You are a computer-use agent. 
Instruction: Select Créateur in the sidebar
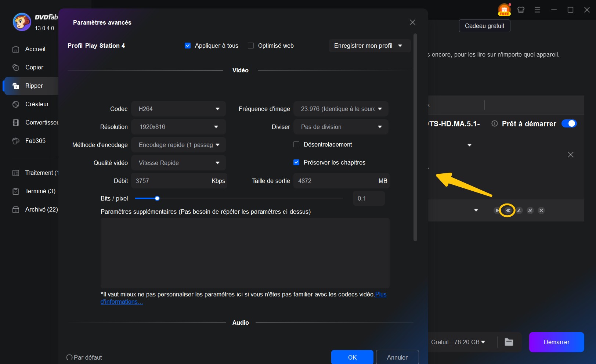click(37, 104)
